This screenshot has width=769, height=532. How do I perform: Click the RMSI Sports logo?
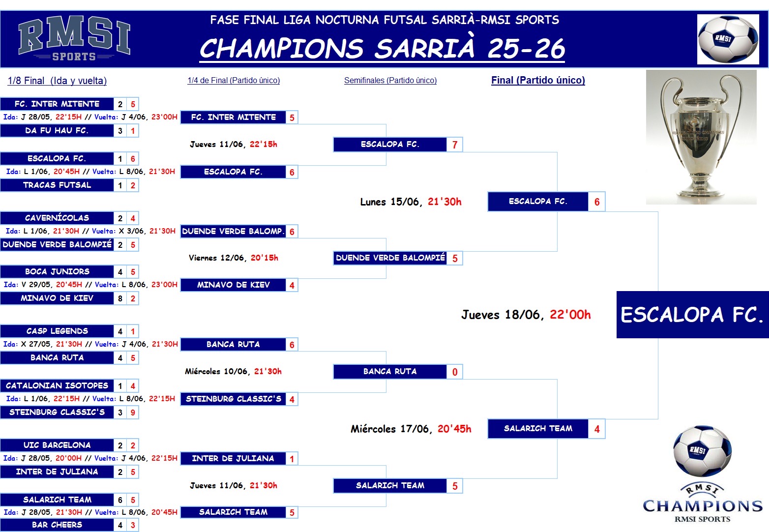tap(74, 39)
